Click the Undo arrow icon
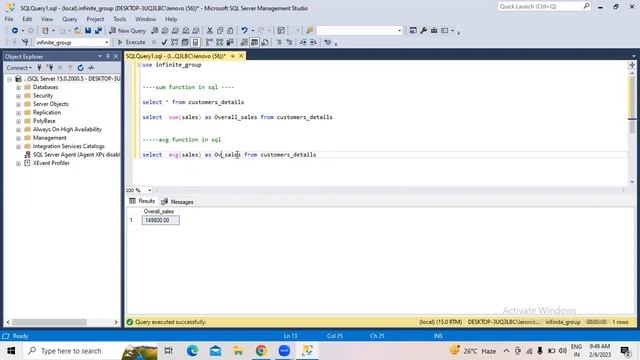 pos(244,31)
